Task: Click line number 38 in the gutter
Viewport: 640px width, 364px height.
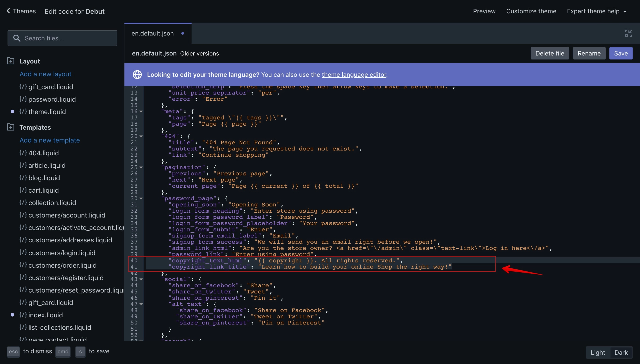Action: click(x=134, y=248)
